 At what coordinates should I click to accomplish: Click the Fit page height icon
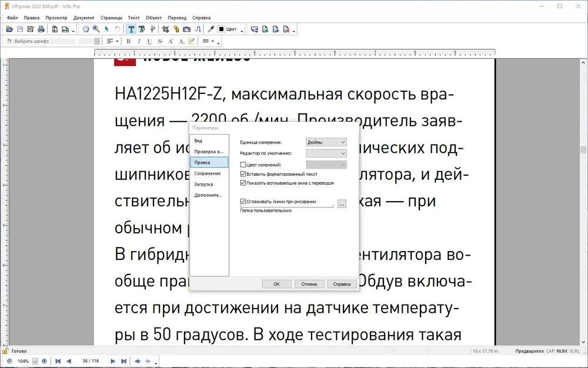point(55,29)
